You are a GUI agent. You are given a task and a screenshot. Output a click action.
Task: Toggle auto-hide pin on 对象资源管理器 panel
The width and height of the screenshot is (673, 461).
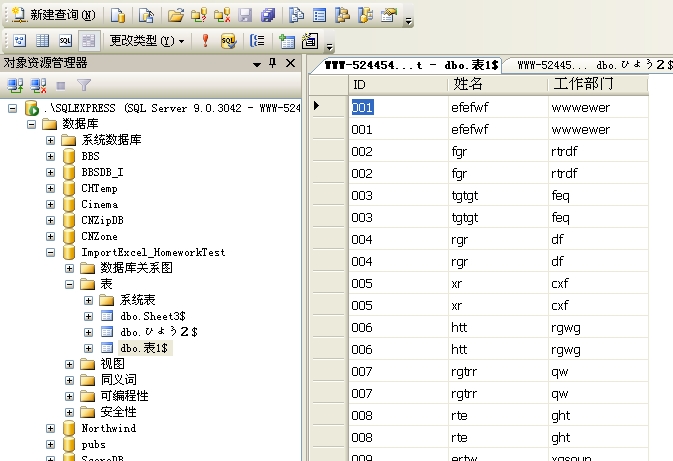tap(273, 63)
